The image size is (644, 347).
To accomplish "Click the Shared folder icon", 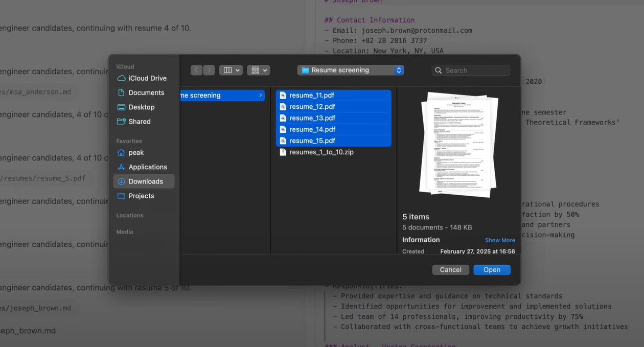I will click(x=121, y=122).
